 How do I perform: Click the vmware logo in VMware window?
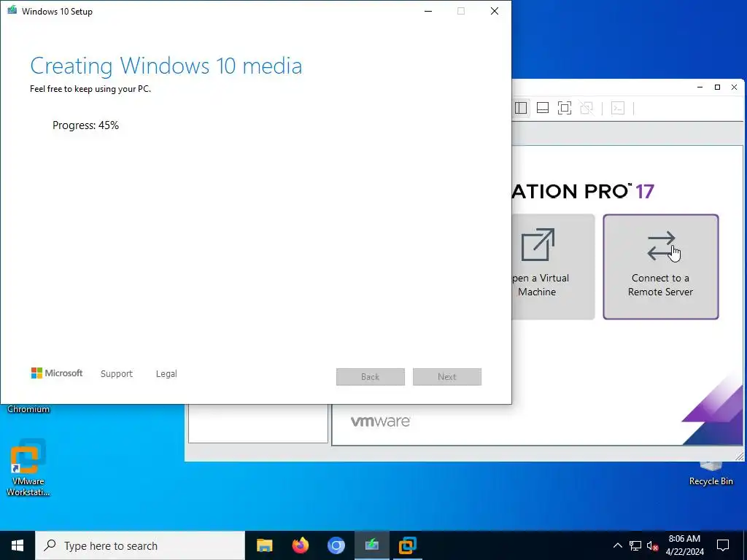(380, 421)
